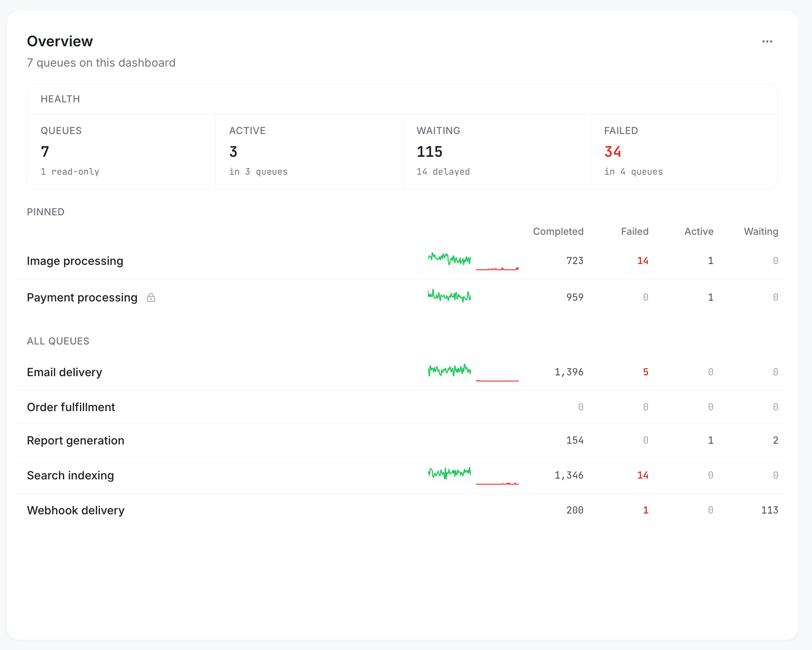The width and height of the screenshot is (812, 650).
Task: Open the three-dot overview options menu
Action: [767, 41]
